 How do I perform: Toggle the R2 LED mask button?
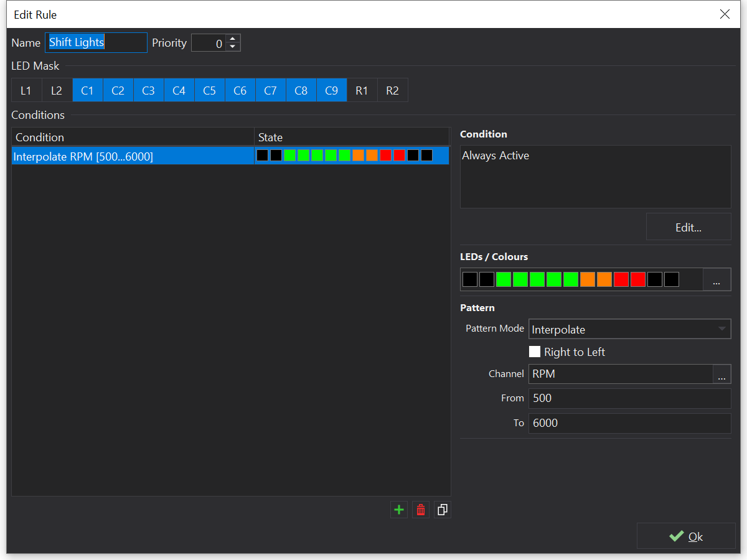[x=392, y=90]
